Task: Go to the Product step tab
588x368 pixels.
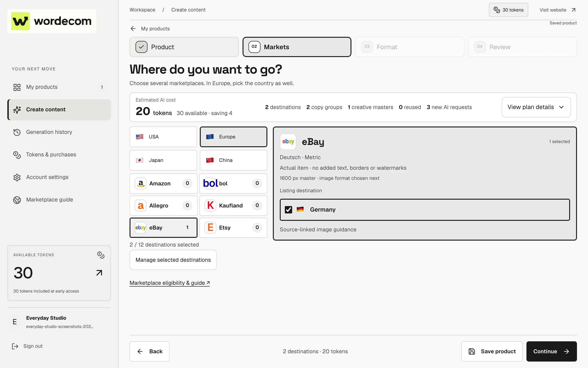Action: pos(184,47)
